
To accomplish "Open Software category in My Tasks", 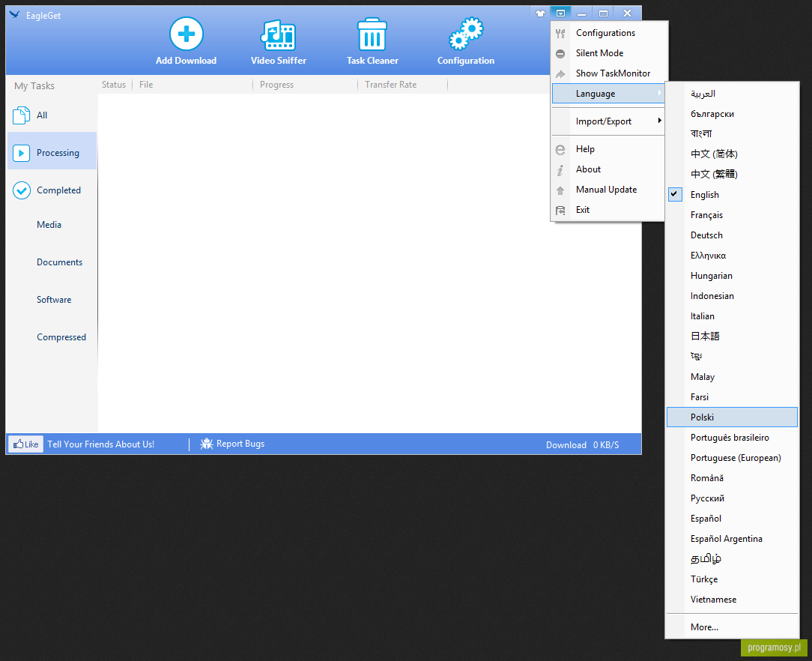I will click(x=54, y=300).
